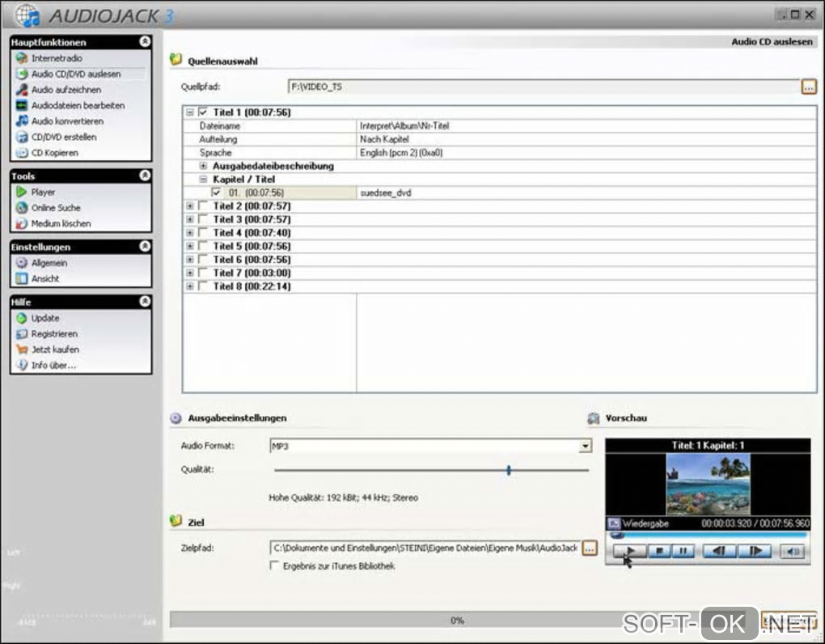The height and width of the screenshot is (644, 825).
Task: Collapse the Hauptfunktionen panel
Action: point(145,41)
